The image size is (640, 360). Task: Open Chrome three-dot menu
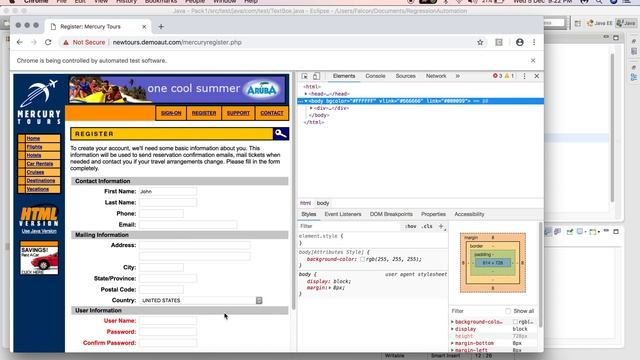tap(534, 42)
